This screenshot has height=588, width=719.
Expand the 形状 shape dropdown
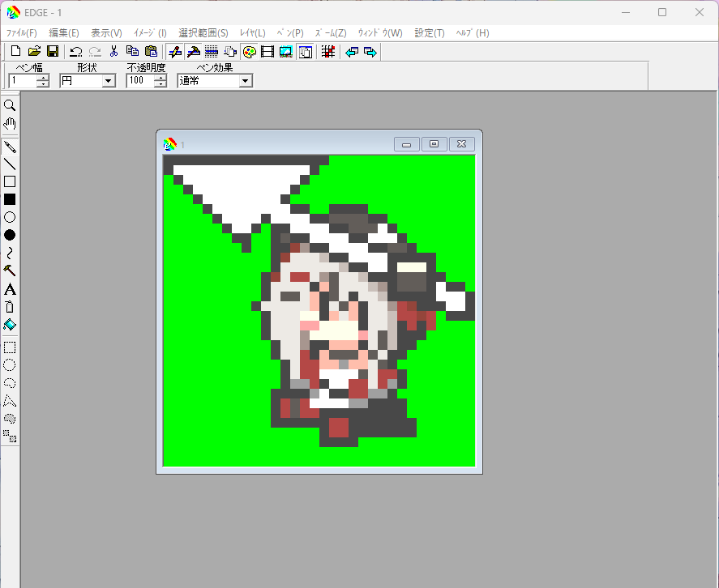pyautogui.click(x=109, y=81)
